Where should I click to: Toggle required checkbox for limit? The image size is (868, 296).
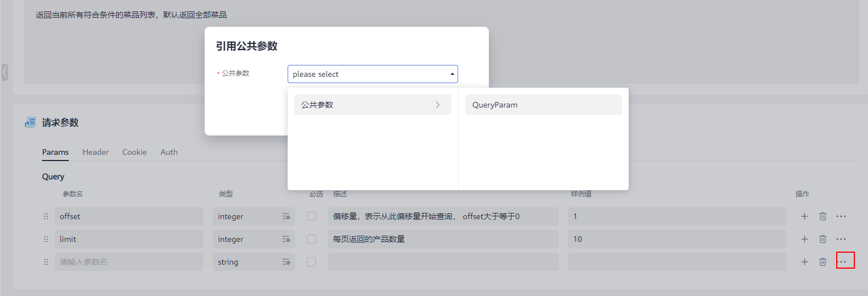(x=312, y=239)
